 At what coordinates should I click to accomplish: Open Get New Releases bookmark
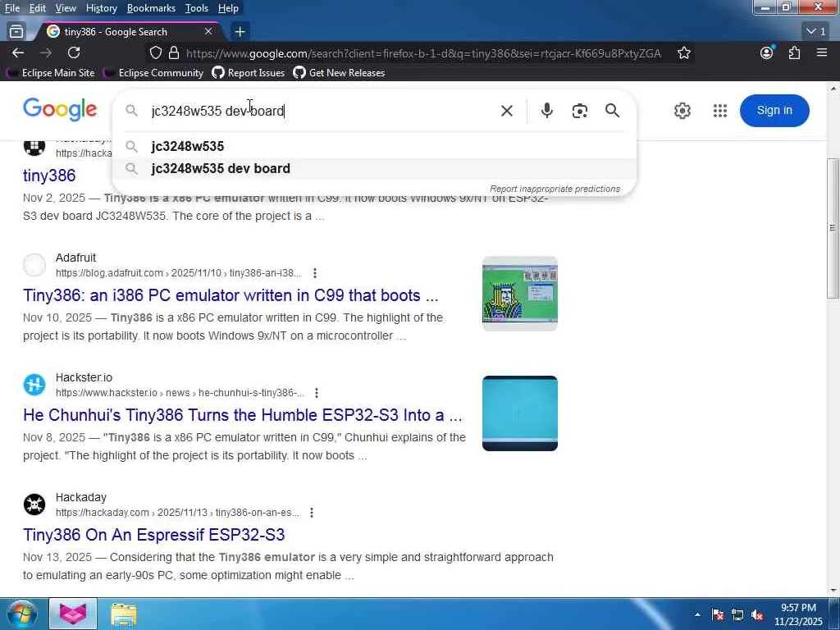pos(339,73)
